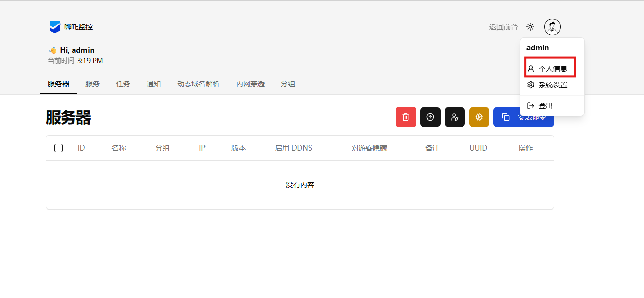
Task: Switch to the 分组 tab
Action: tap(288, 84)
